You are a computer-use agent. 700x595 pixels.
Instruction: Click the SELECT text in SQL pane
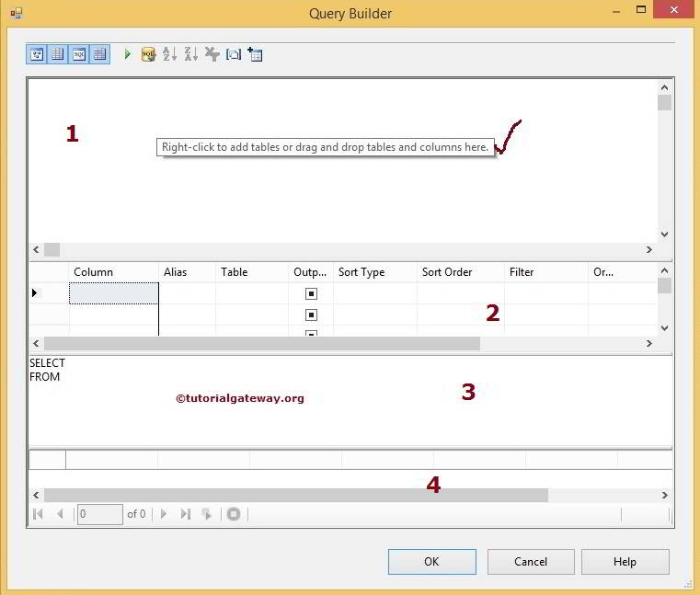(x=47, y=363)
